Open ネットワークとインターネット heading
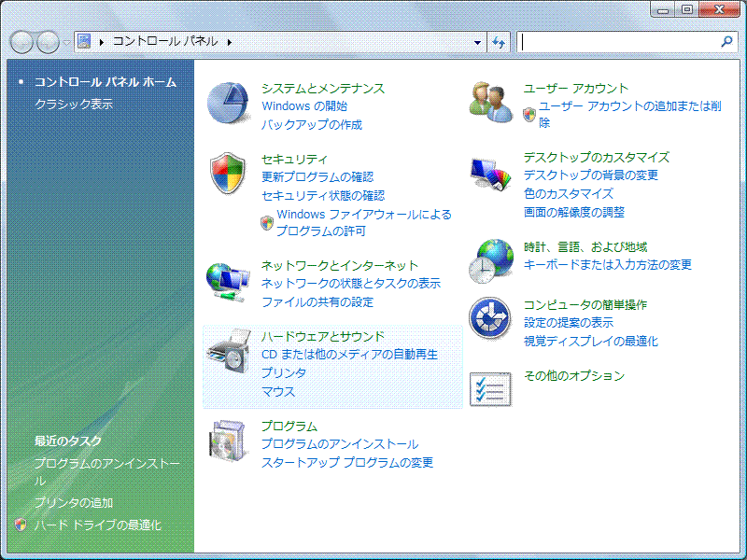Image resolution: width=747 pixels, height=560 pixels. (x=340, y=265)
